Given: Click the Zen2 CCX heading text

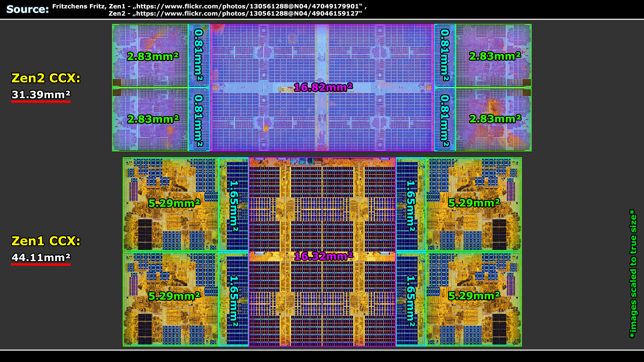Looking at the screenshot, I should click(x=46, y=78).
